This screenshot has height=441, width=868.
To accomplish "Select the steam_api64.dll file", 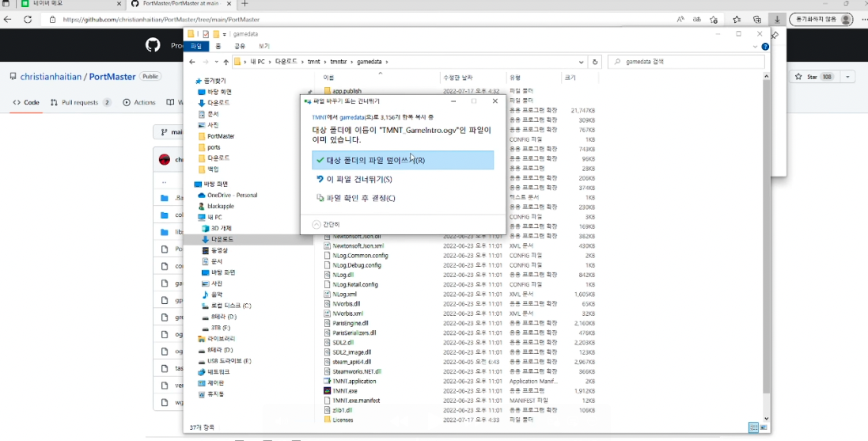I will (347, 362).
